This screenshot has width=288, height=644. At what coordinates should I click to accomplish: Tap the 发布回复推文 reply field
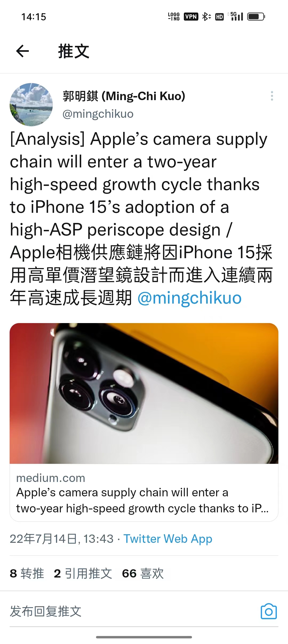(x=133, y=611)
